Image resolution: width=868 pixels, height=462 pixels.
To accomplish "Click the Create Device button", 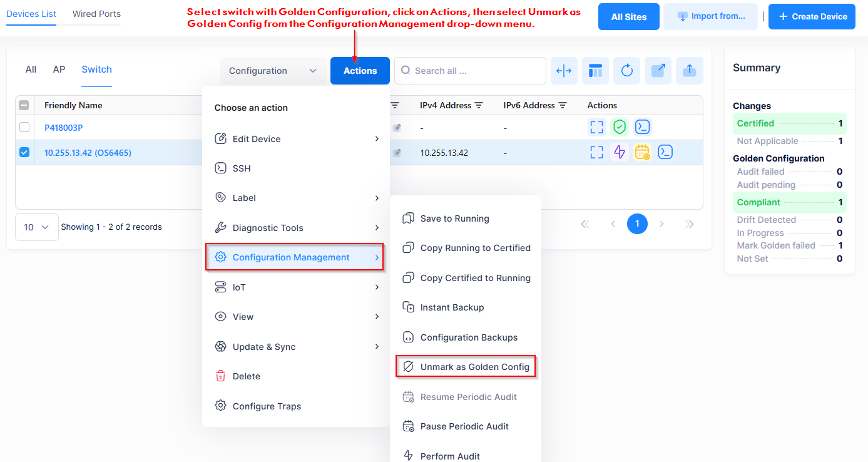I will point(812,16).
